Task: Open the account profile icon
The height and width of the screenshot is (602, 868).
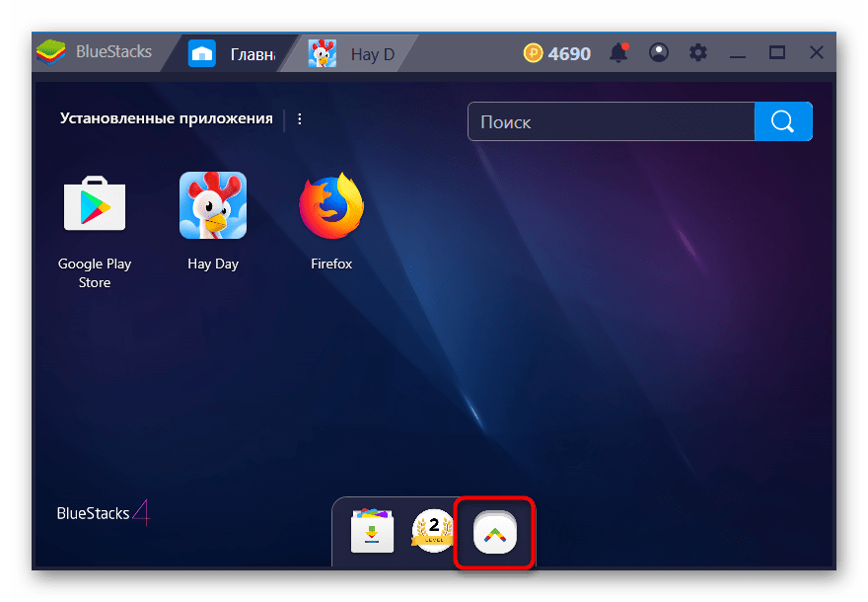Action: (x=659, y=53)
